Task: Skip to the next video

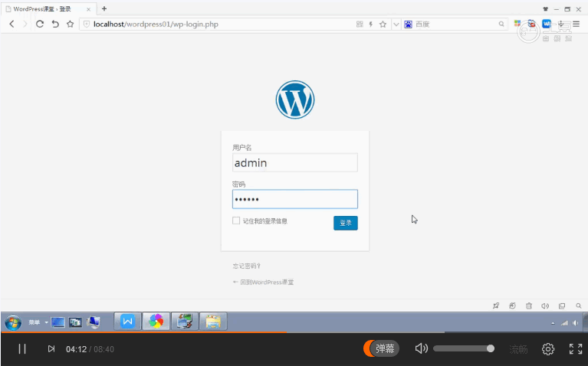Action: [x=51, y=348]
